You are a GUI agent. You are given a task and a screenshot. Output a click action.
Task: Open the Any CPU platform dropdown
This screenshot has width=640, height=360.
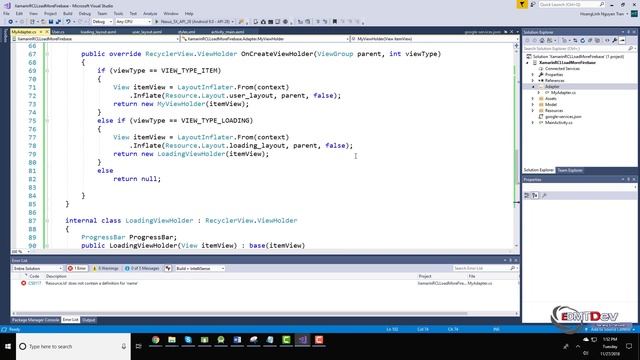tap(133, 22)
